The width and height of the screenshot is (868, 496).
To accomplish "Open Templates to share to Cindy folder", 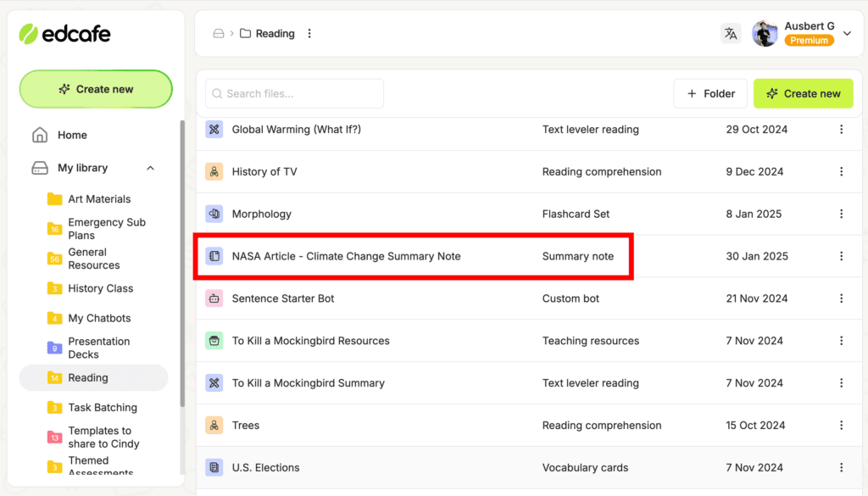I will click(103, 437).
